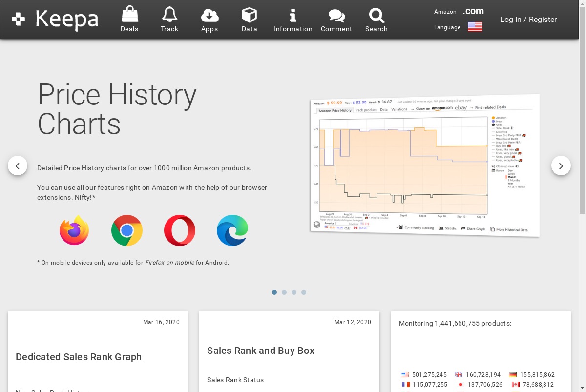Open the Apps cloud download menu
Image resolution: width=586 pixels, height=392 pixels.
[209, 20]
